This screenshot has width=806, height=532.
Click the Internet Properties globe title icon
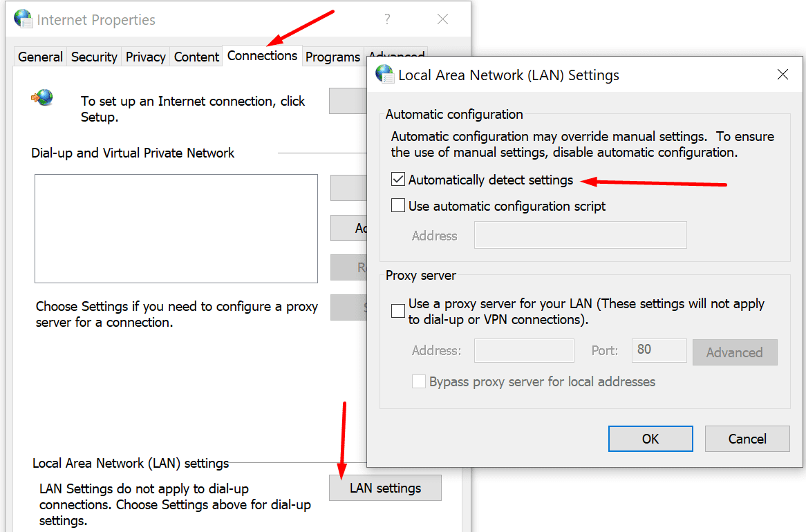pyautogui.click(x=23, y=19)
